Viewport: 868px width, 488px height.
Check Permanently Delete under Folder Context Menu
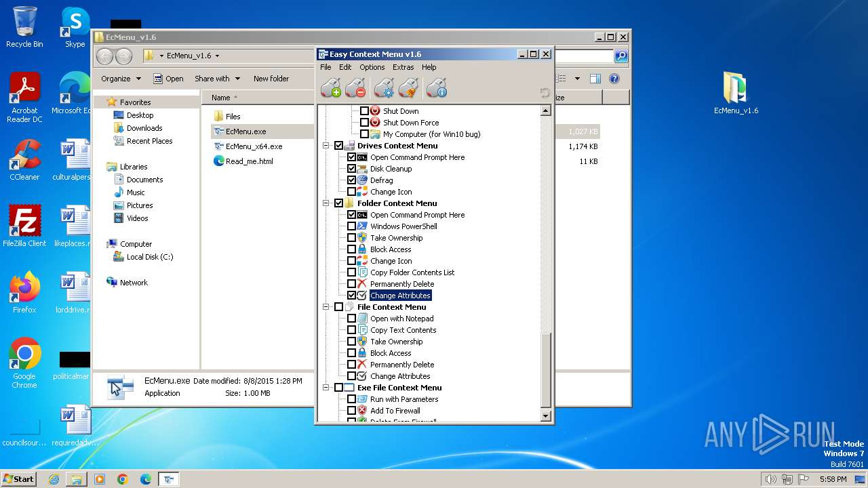click(351, 284)
